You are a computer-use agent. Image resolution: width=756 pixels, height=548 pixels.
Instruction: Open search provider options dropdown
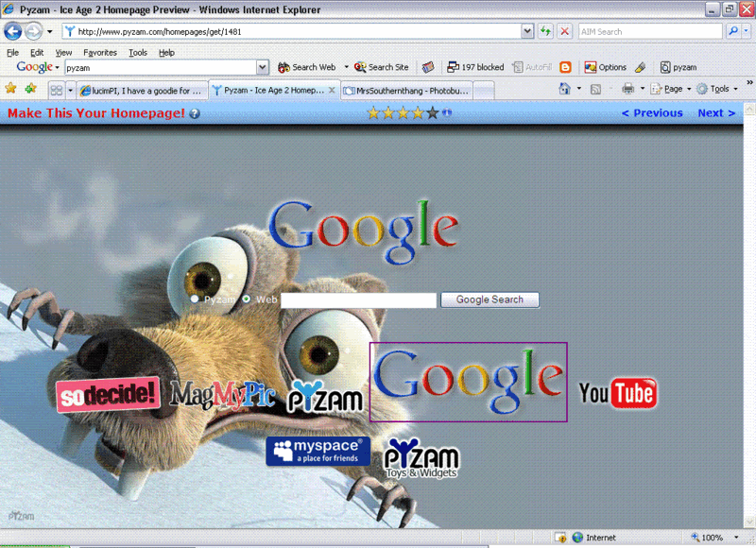pos(746,31)
